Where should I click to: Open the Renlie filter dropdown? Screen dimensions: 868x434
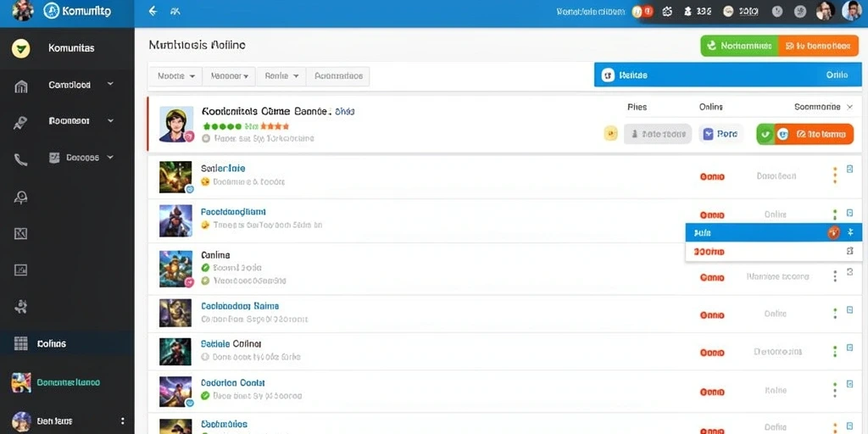281,76
